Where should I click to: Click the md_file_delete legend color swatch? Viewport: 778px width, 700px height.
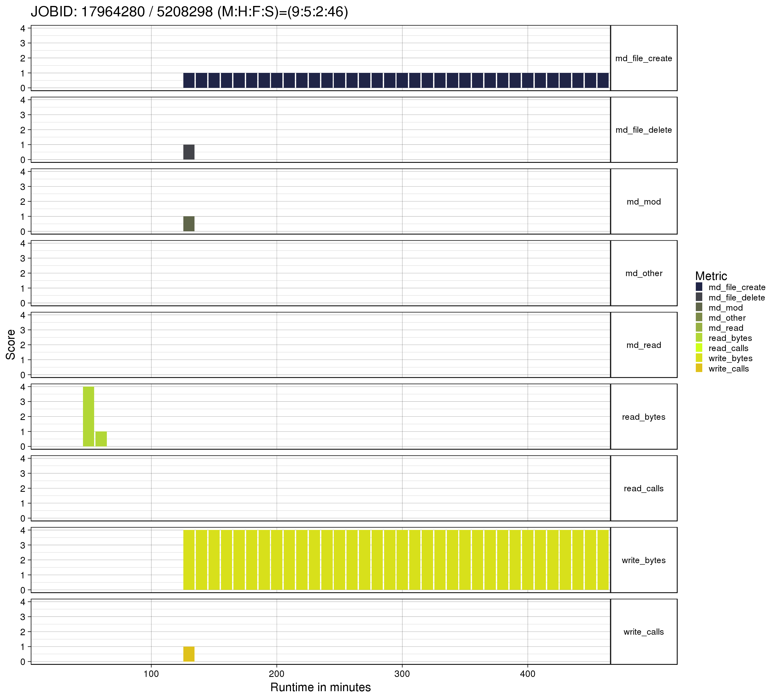(699, 297)
